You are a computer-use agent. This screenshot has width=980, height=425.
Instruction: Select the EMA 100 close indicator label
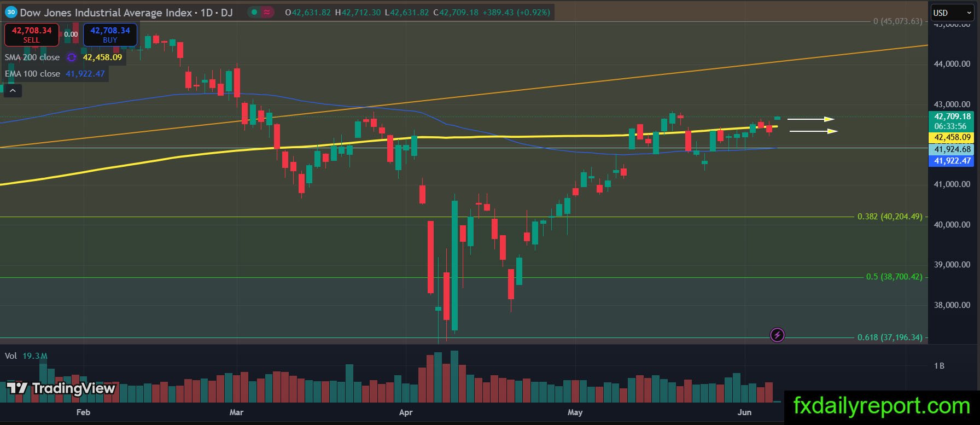32,73
